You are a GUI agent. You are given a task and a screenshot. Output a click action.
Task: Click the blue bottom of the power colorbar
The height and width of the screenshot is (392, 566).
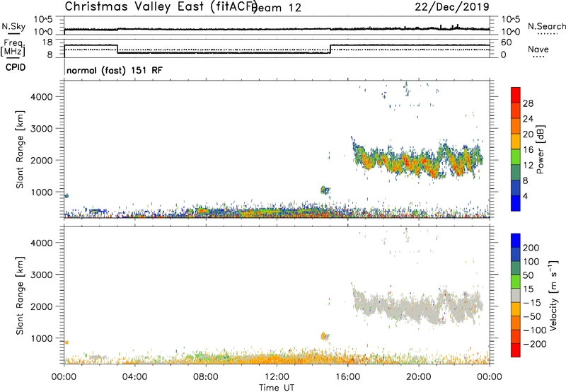click(516, 203)
